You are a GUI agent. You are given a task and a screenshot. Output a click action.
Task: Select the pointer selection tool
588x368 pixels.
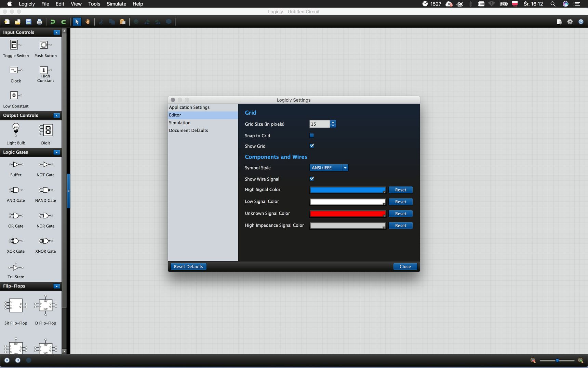(x=77, y=22)
